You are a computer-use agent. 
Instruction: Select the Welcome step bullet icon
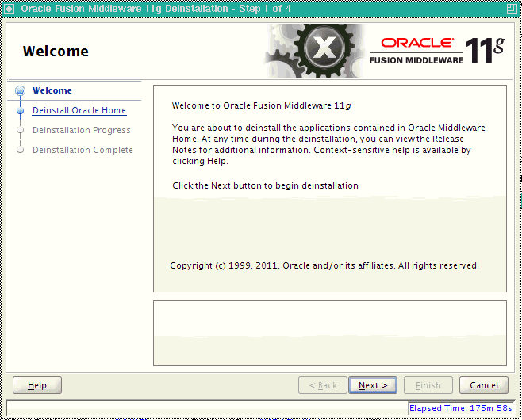[21, 90]
